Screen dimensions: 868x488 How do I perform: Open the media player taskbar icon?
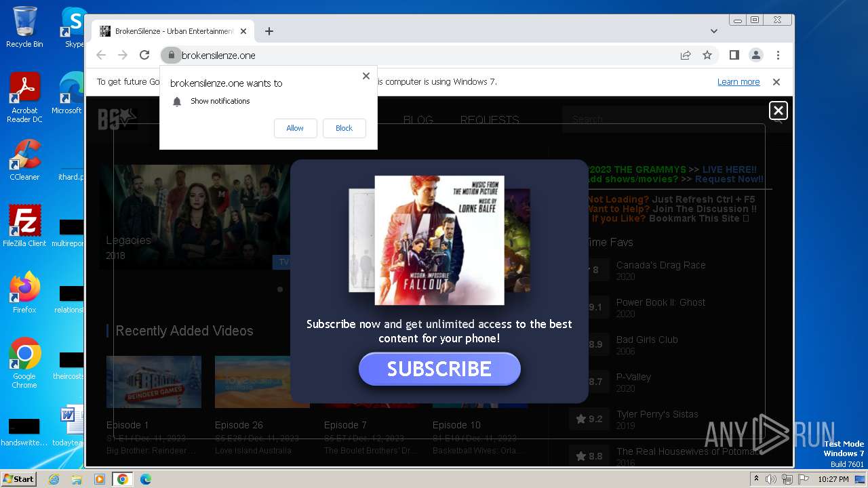pyautogui.click(x=100, y=479)
